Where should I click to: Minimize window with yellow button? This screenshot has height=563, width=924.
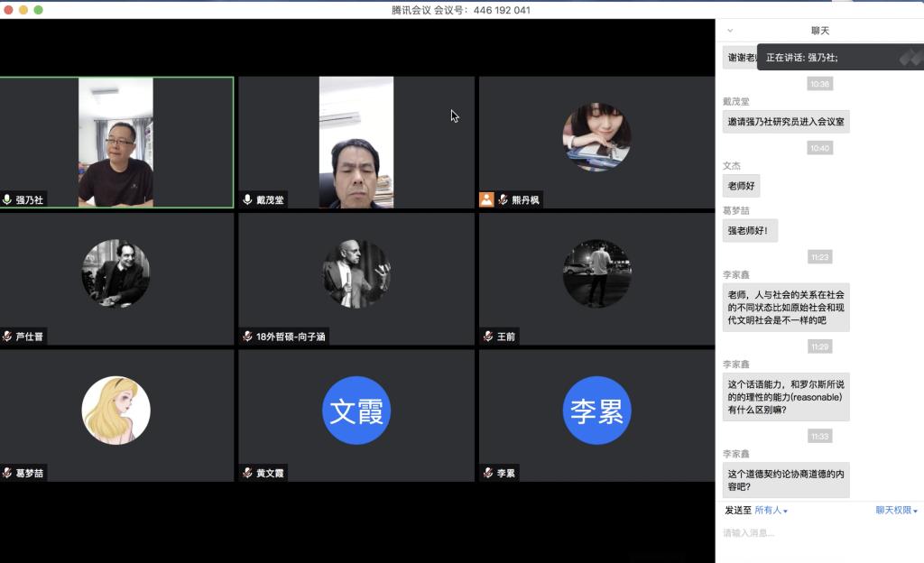click(23, 10)
